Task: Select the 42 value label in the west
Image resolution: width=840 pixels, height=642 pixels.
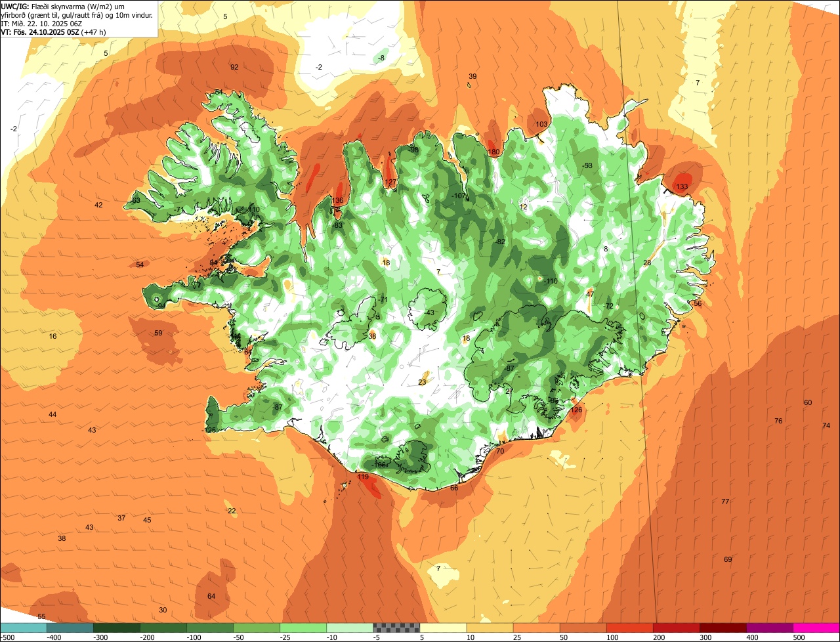Action: tap(98, 205)
